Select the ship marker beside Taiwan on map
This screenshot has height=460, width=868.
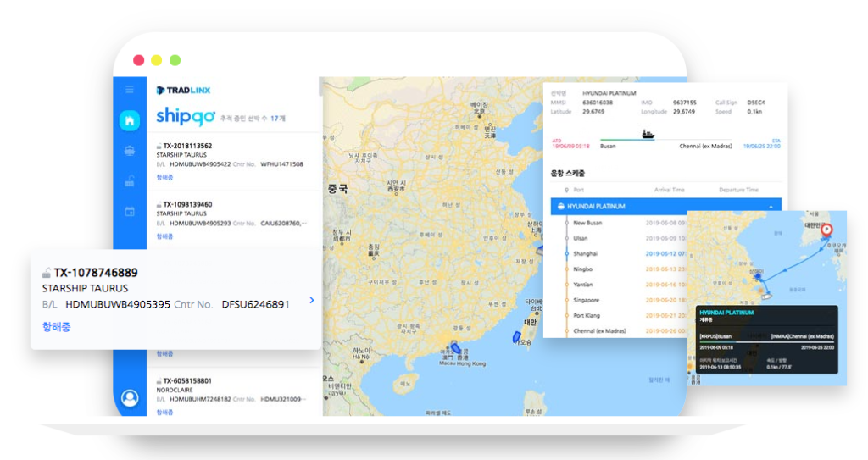pyautogui.click(x=516, y=336)
